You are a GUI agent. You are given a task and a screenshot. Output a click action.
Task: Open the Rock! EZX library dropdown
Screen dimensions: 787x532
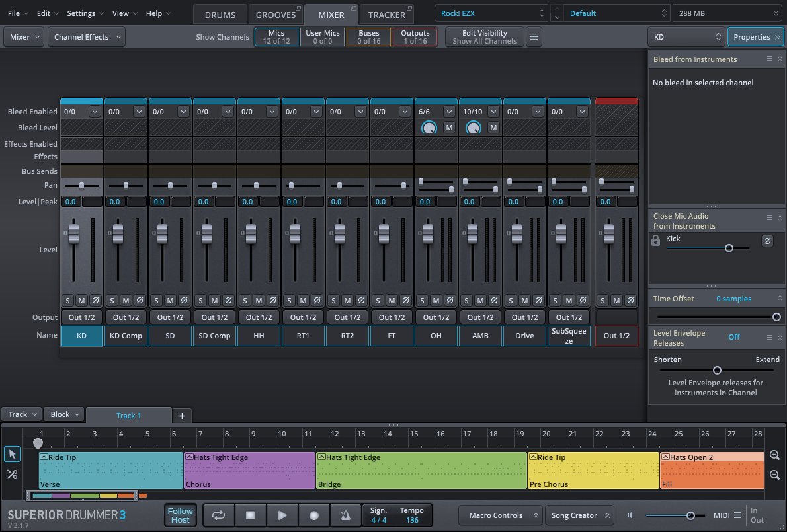click(491, 13)
